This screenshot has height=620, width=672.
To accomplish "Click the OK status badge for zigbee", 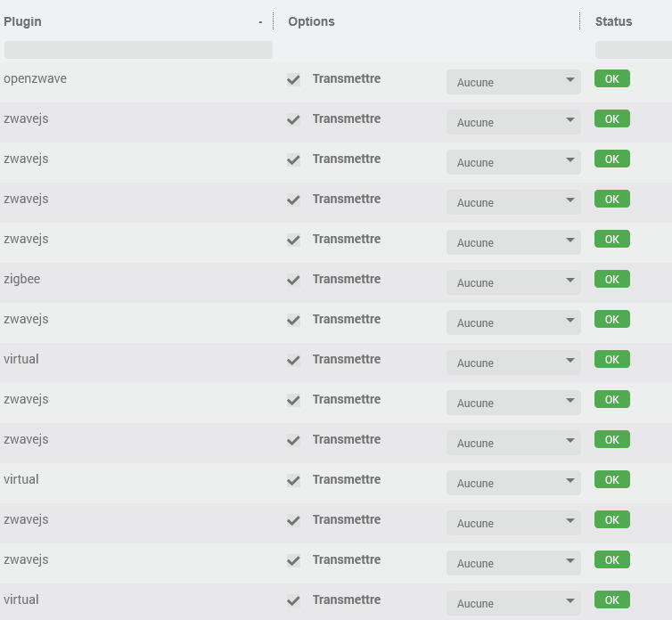I will 612,280.
